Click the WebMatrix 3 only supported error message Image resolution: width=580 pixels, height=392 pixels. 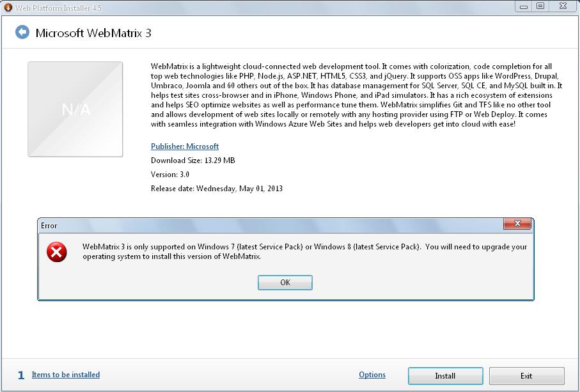point(305,251)
